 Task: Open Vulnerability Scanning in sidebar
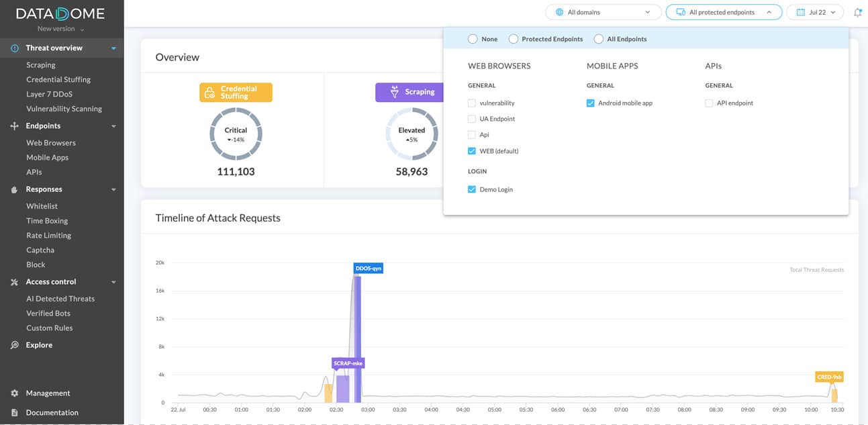pyautogui.click(x=64, y=109)
